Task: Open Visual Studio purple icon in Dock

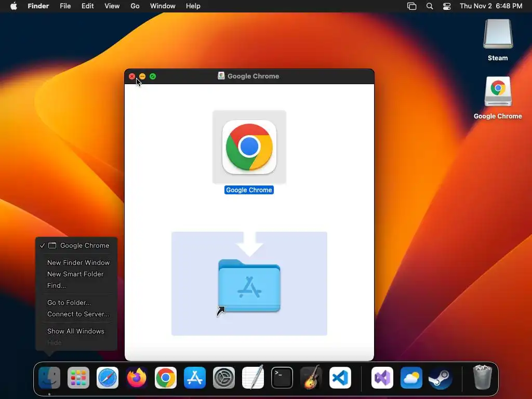Action: [x=382, y=378]
